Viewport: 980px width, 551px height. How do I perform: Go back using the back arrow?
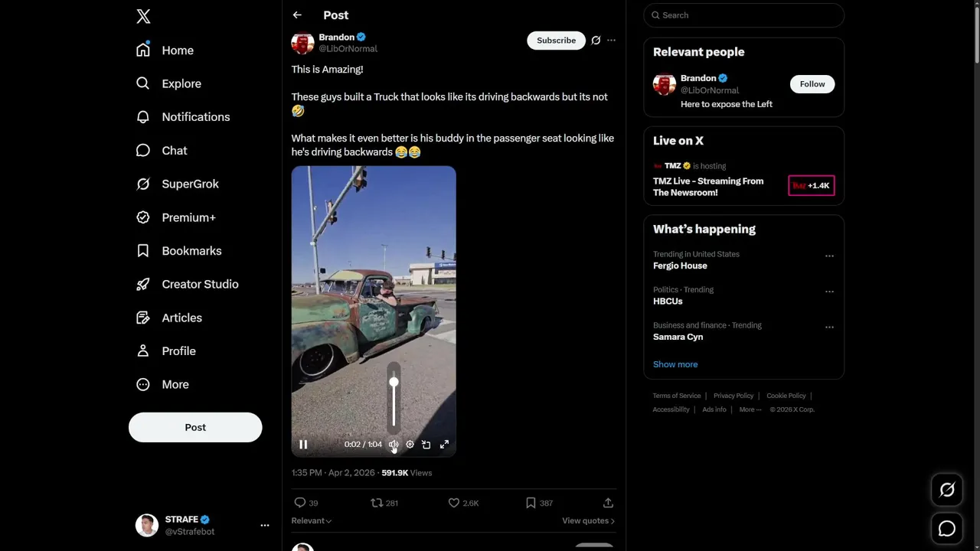[x=297, y=15]
